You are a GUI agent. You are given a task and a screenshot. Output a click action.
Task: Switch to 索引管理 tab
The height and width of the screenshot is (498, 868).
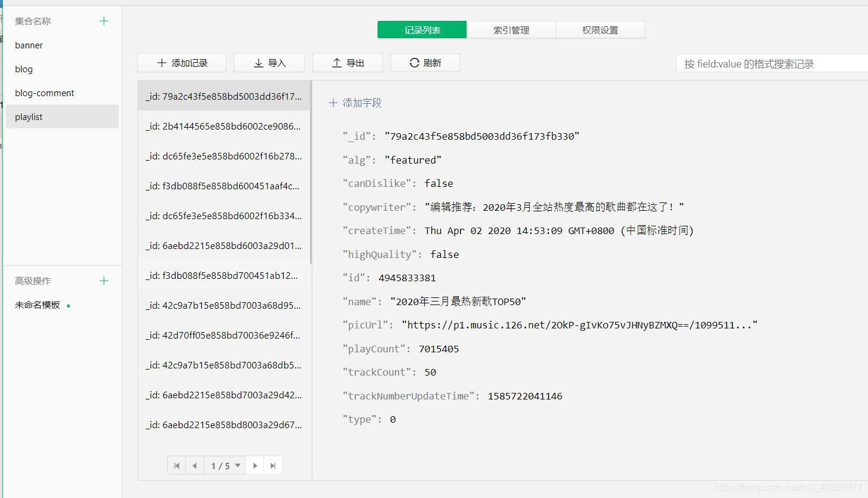coord(511,30)
